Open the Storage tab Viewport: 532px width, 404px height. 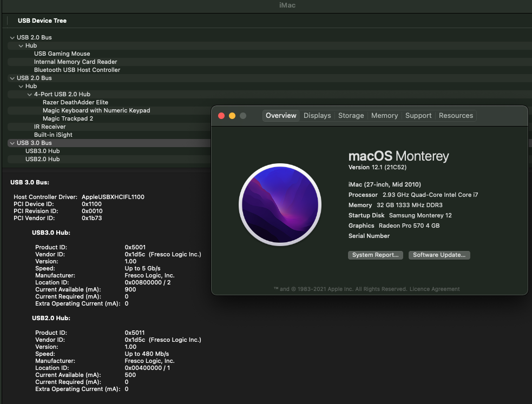click(351, 116)
